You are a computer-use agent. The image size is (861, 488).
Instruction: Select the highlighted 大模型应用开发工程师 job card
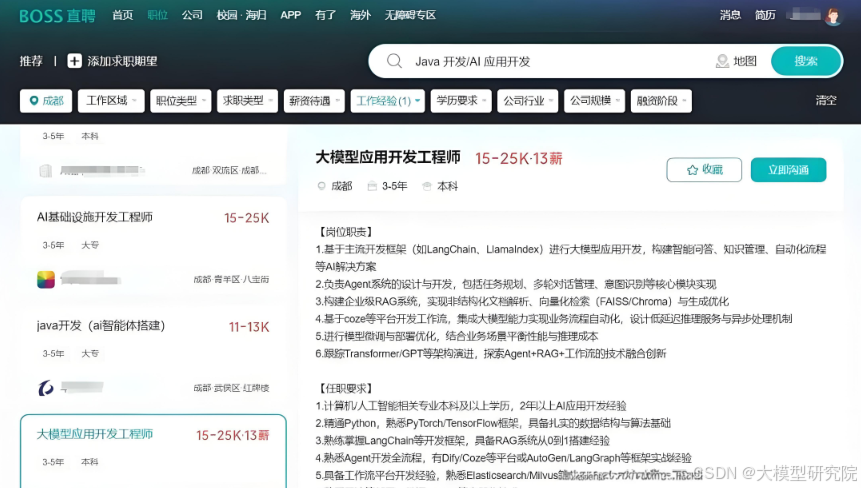click(153, 451)
